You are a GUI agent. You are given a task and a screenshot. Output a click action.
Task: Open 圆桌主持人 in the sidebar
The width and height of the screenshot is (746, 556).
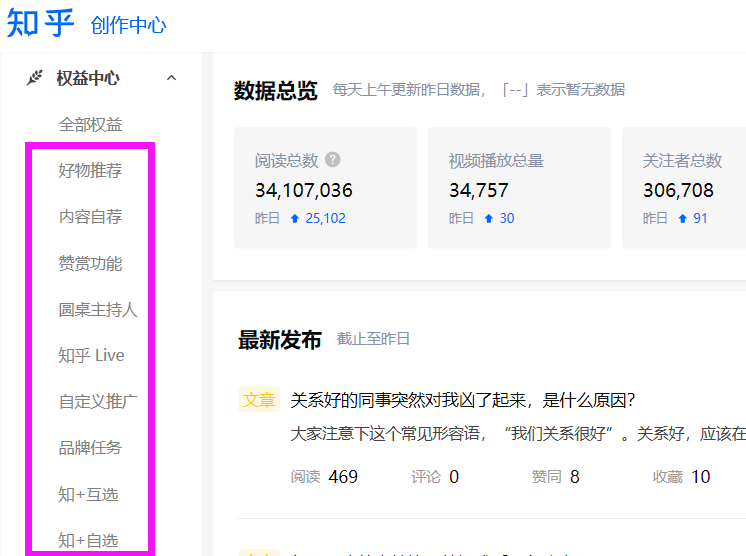(98, 310)
